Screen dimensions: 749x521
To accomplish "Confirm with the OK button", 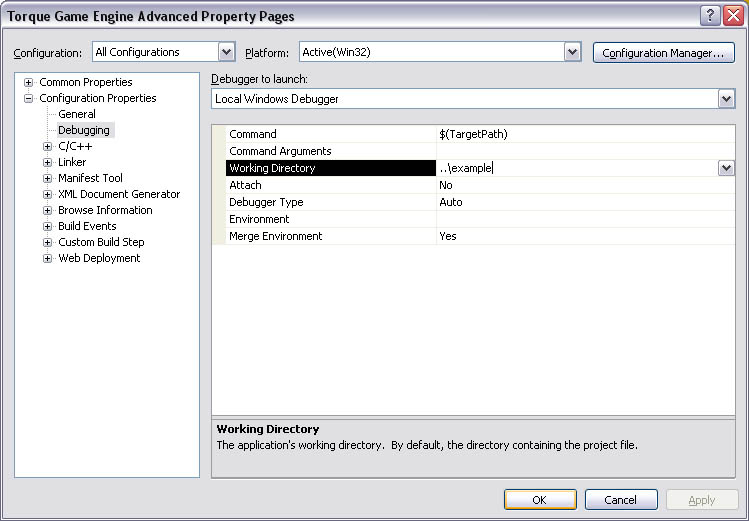I will tap(540, 500).
